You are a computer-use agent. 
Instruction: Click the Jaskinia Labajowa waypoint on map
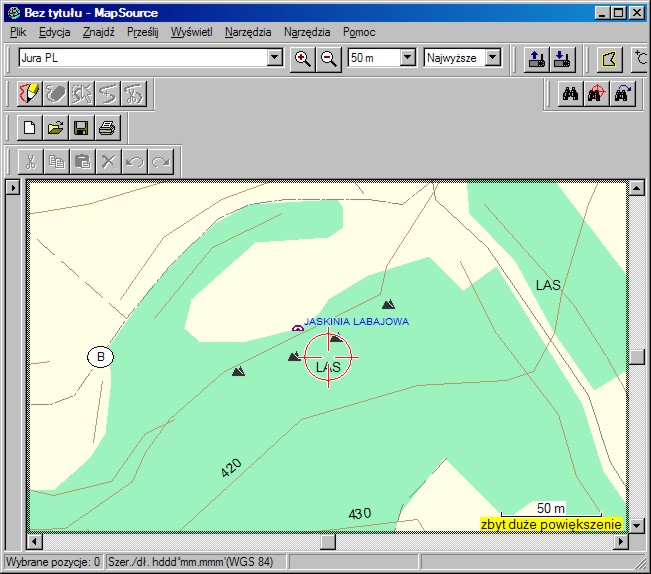[x=297, y=328]
